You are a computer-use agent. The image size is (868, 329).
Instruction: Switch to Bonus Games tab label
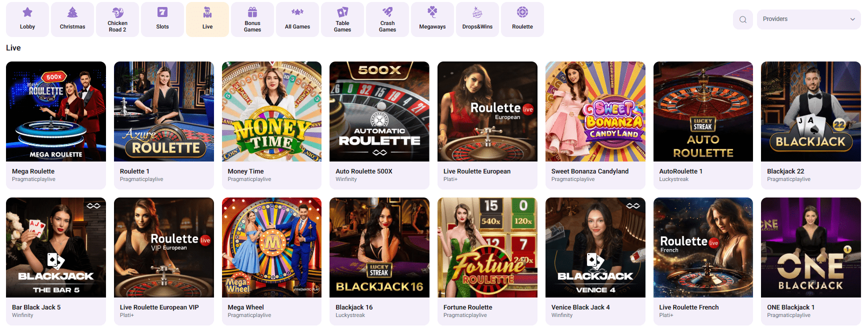click(x=252, y=26)
